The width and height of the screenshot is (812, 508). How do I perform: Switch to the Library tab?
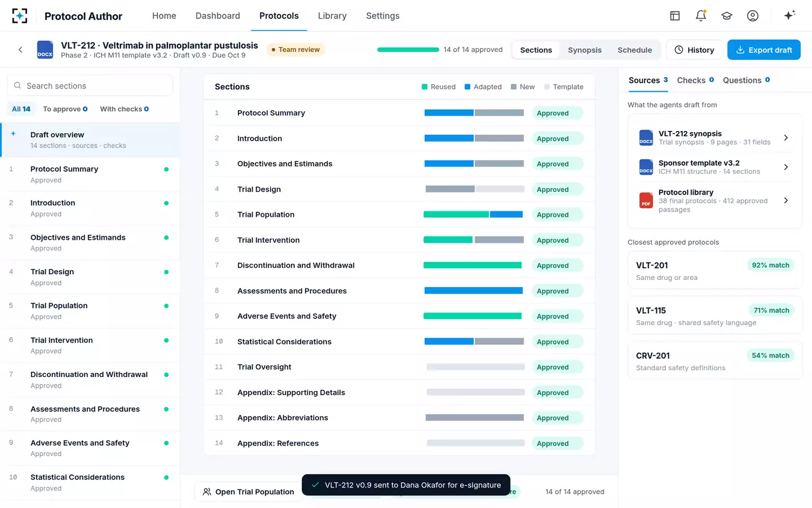click(332, 16)
